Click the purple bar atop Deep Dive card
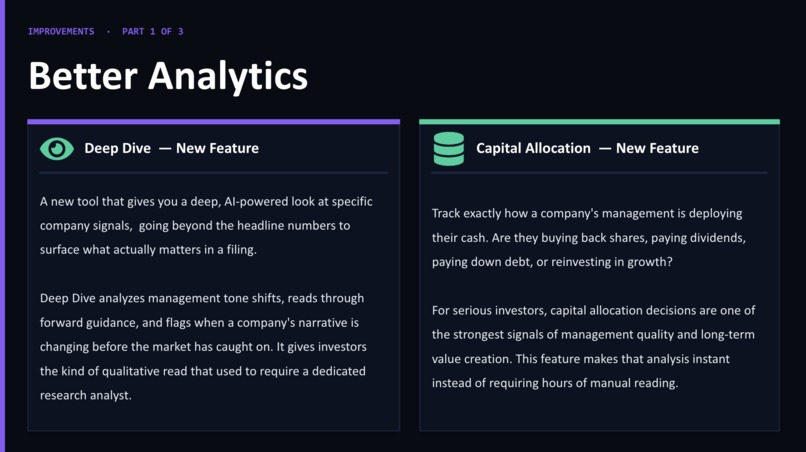The height and width of the screenshot is (452, 806). point(213,122)
